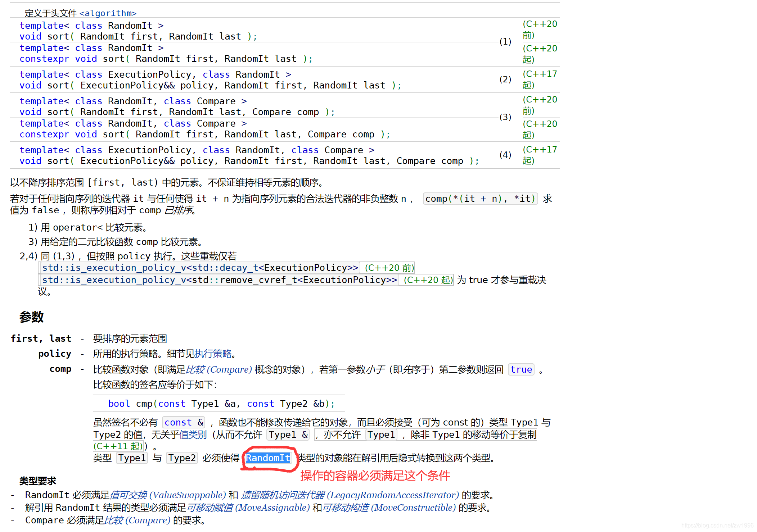The image size is (757, 532).
Task: Click the (C++17 起) marker beside overload (4)
Action: tap(540, 155)
